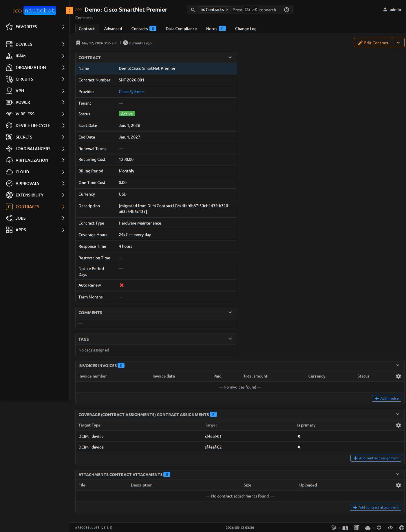Click Add contract assignment button
Viewport: 406px width, 532px height.
coord(376,458)
